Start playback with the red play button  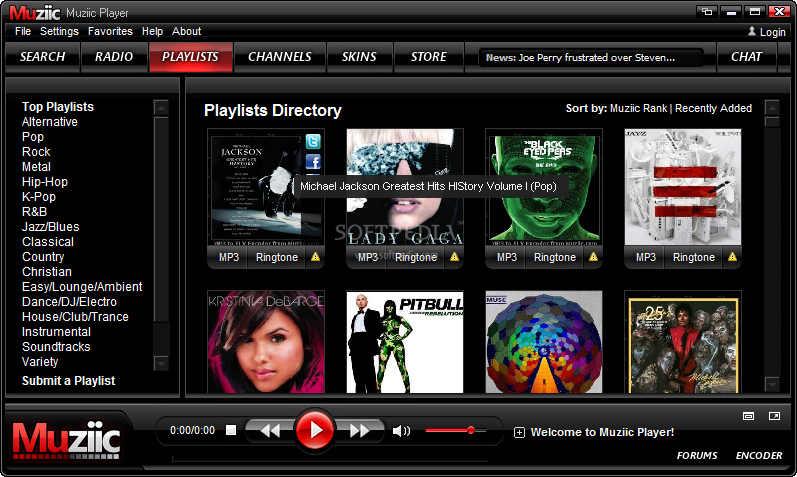(315, 430)
